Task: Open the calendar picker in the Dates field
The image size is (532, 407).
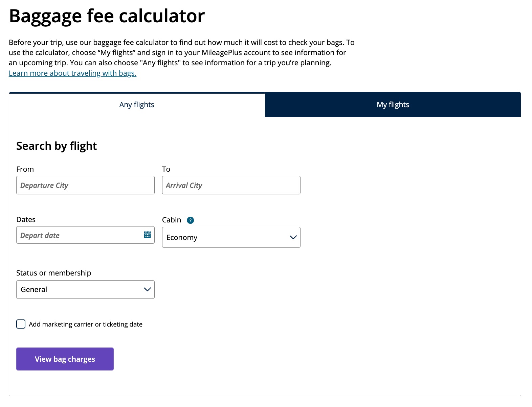Action: click(147, 235)
